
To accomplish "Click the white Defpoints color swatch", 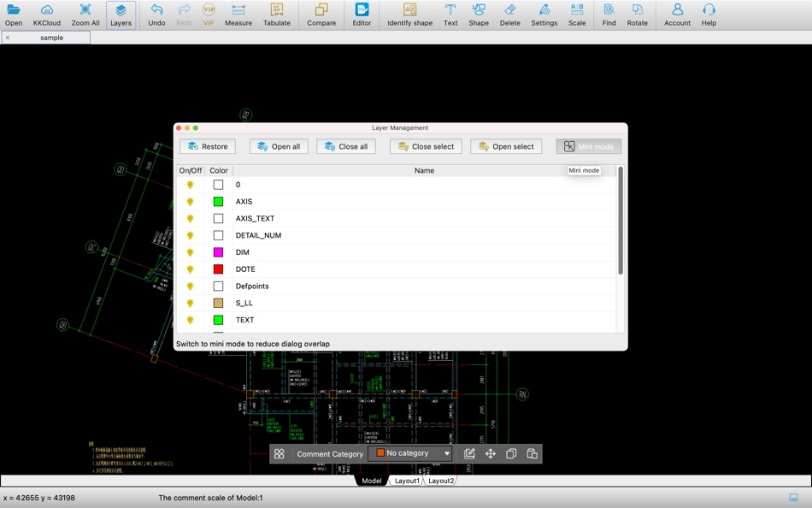I will point(219,286).
